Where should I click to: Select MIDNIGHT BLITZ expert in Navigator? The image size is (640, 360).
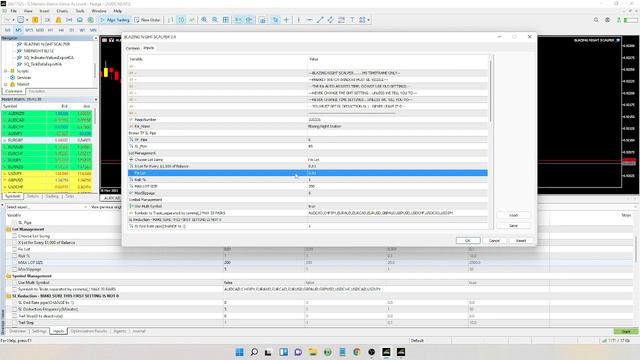pos(38,51)
